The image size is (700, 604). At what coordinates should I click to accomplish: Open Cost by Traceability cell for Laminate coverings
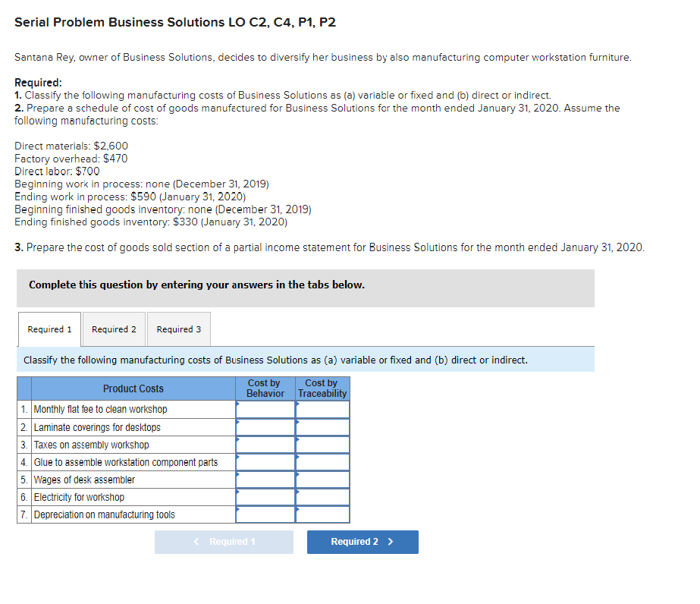coord(322,427)
